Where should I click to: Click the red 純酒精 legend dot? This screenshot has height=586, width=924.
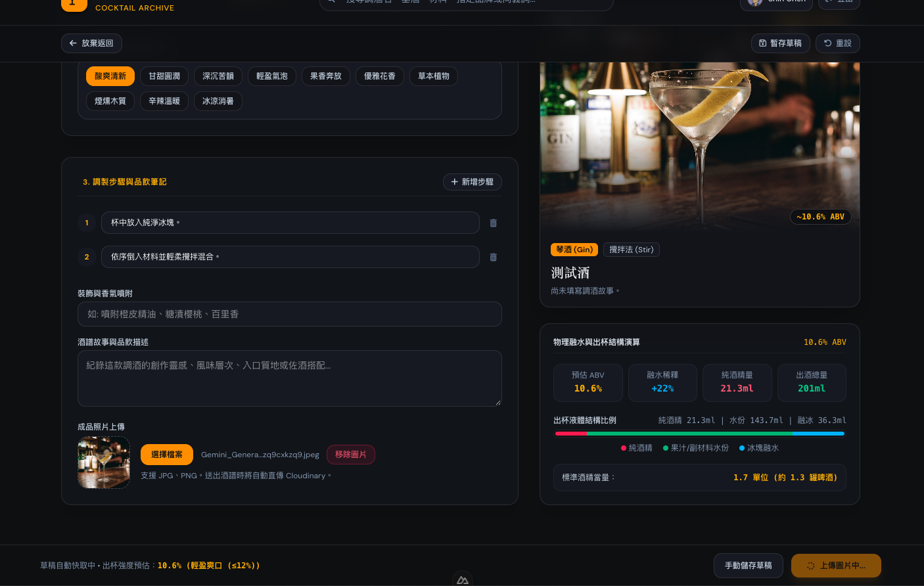pyautogui.click(x=624, y=448)
